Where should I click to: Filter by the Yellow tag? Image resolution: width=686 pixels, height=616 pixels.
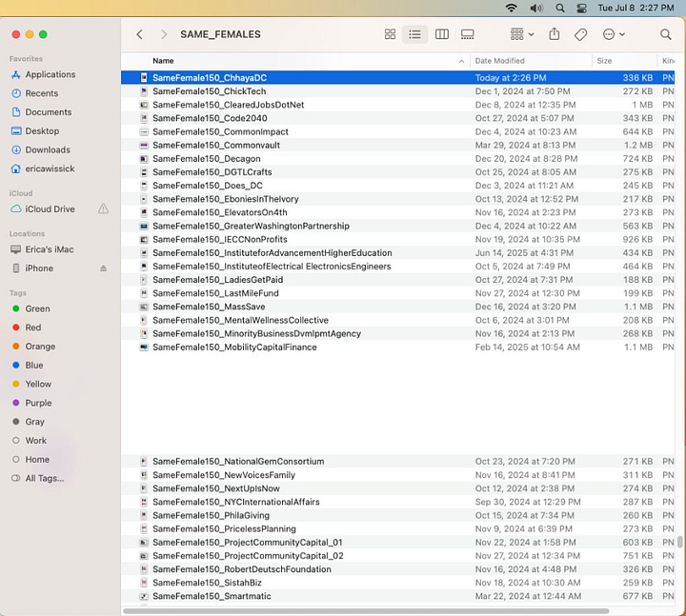pos(38,384)
